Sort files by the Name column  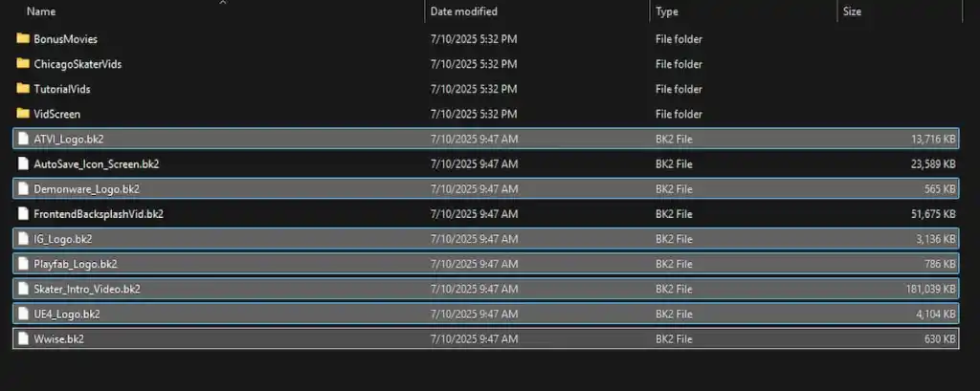41,11
